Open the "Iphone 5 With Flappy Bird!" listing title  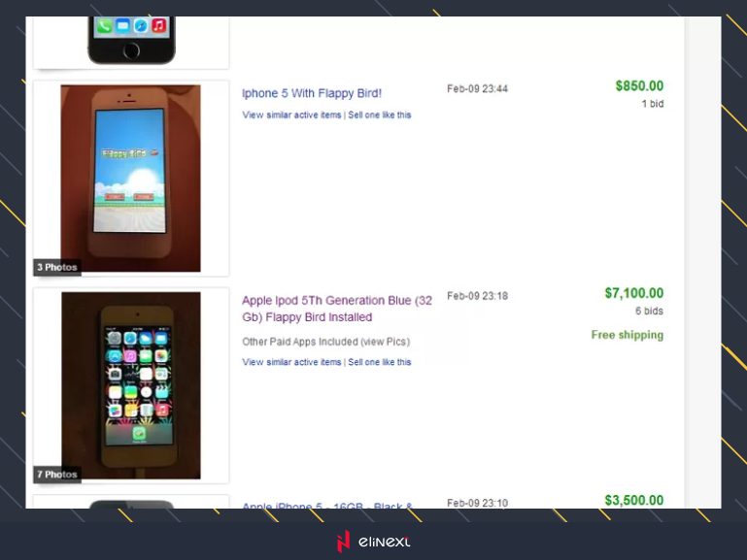pyautogui.click(x=311, y=93)
